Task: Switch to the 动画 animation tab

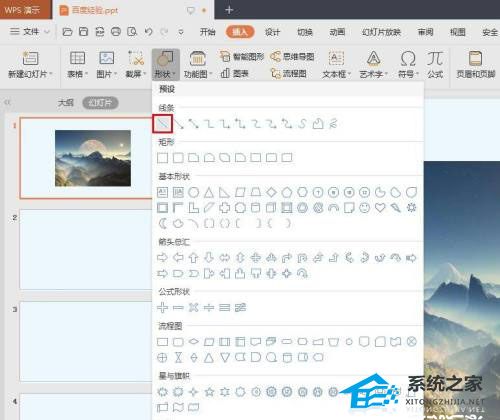Action: click(x=337, y=32)
